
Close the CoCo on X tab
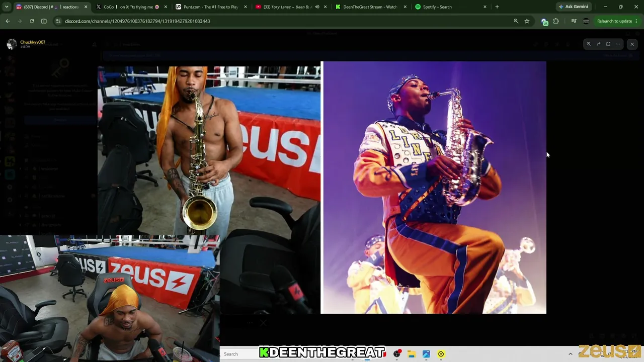point(166,7)
